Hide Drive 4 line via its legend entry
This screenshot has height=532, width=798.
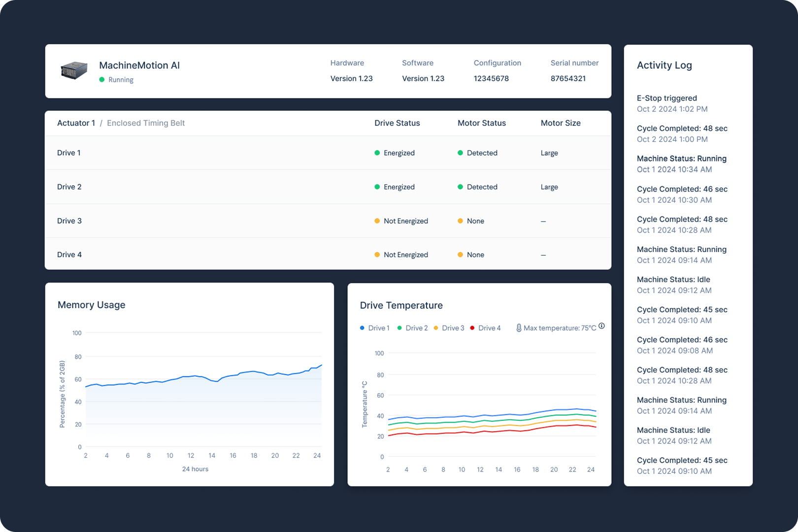click(x=485, y=328)
